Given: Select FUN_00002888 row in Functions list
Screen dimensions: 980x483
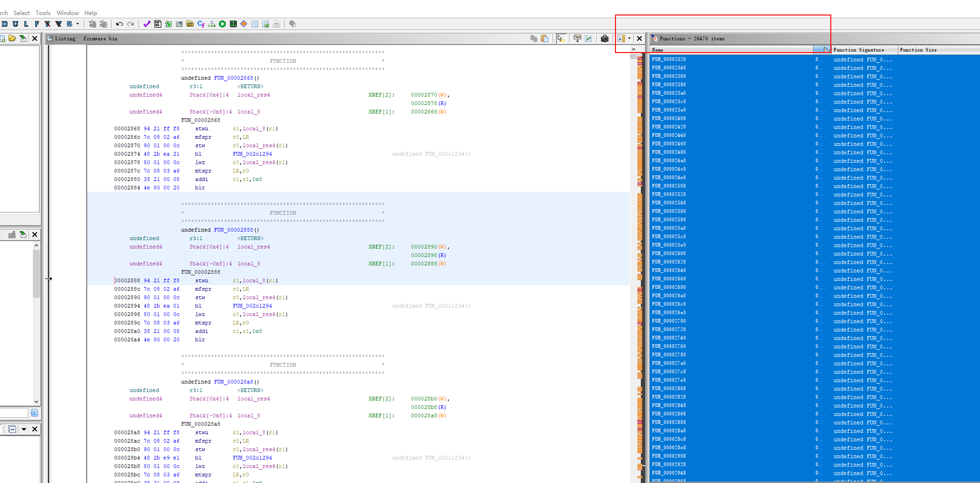Looking at the screenshot, I should tap(815, 423).
